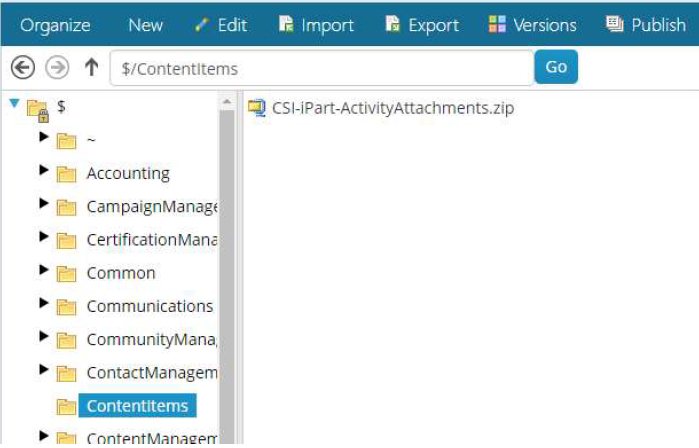The width and height of the screenshot is (699, 448).
Task: Expand the Accounting folder node
Action: click(44, 171)
